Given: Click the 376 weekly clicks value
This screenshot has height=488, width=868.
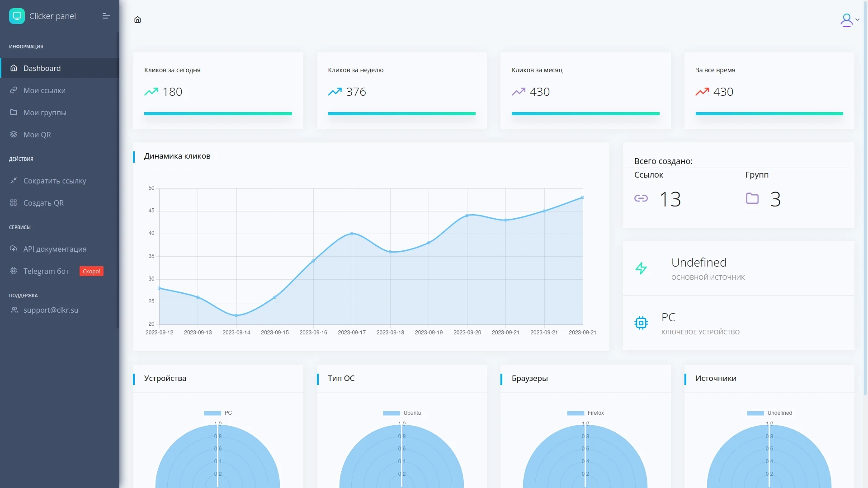Looking at the screenshot, I should [x=356, y=92].
